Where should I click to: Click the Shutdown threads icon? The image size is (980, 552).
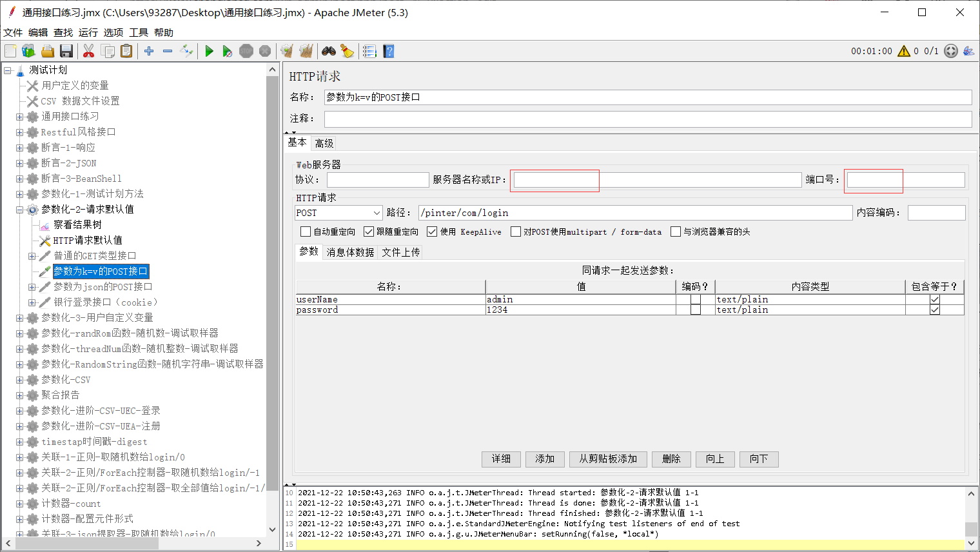click(x=265, y=51)
